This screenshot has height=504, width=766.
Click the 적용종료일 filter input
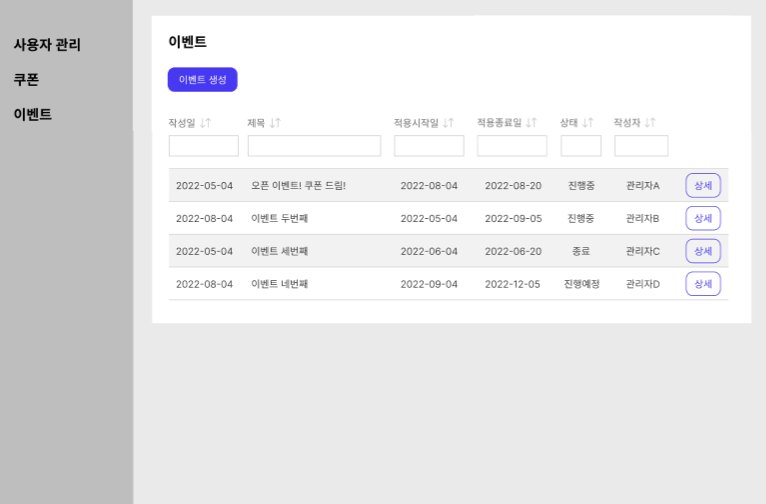tap(512, 146)
